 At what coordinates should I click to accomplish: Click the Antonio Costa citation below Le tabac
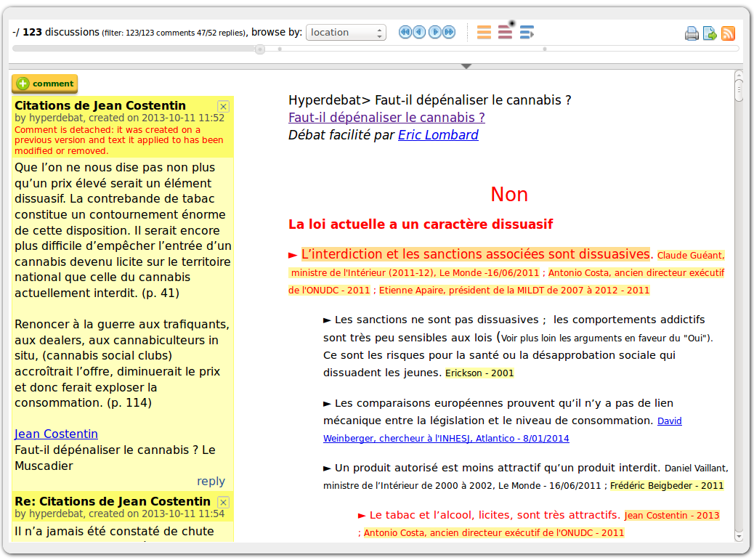point(493,533)
